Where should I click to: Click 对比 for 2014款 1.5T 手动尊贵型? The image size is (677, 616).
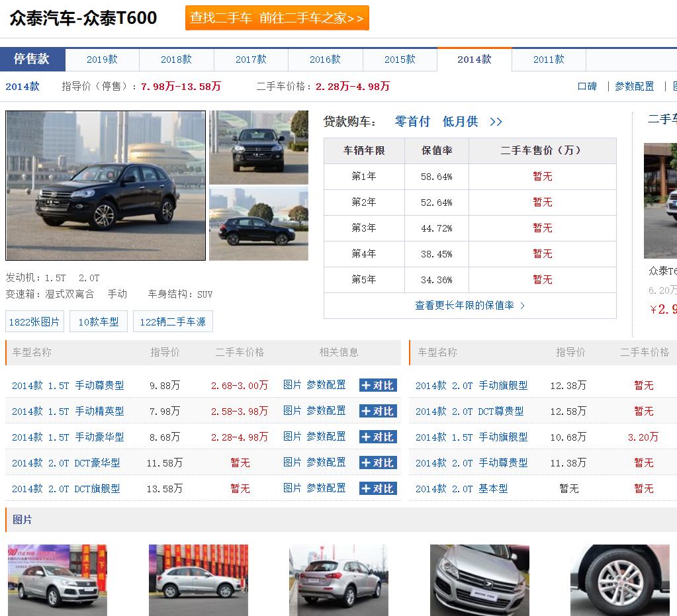(378, 384)
